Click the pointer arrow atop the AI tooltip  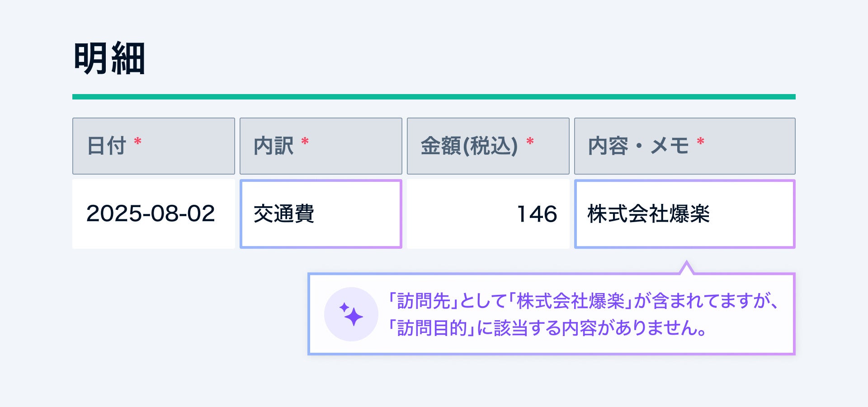coord(686,268)
